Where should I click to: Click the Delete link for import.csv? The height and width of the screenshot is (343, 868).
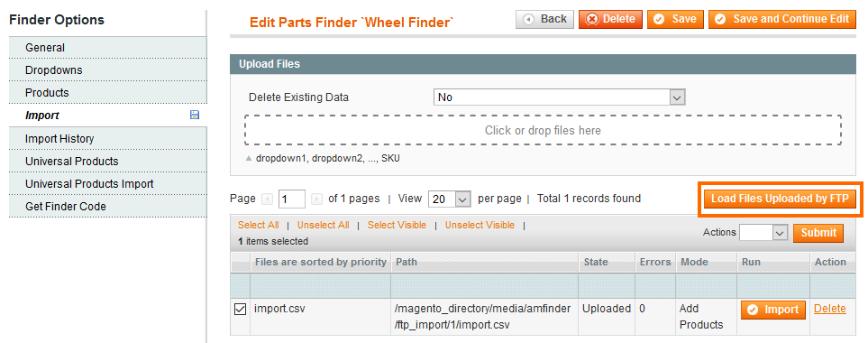(830, 310)
